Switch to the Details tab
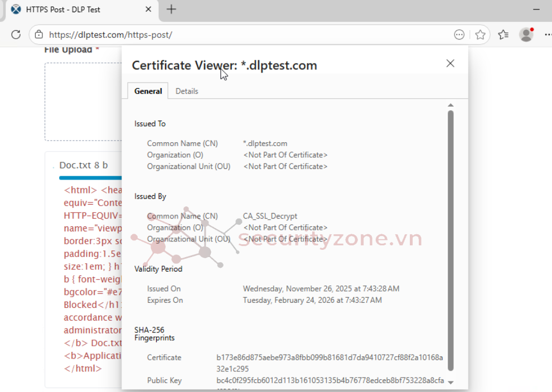 coord(187,91)
